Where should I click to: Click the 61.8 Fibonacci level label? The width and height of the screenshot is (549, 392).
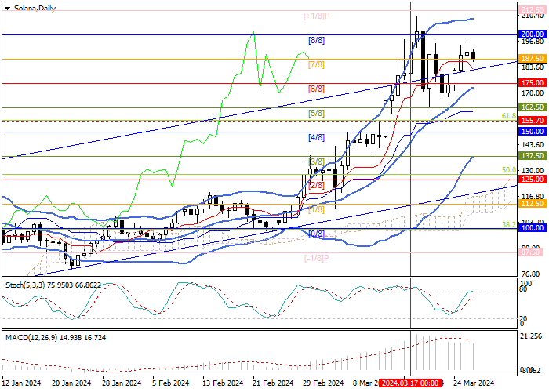[x=509, y=116]
